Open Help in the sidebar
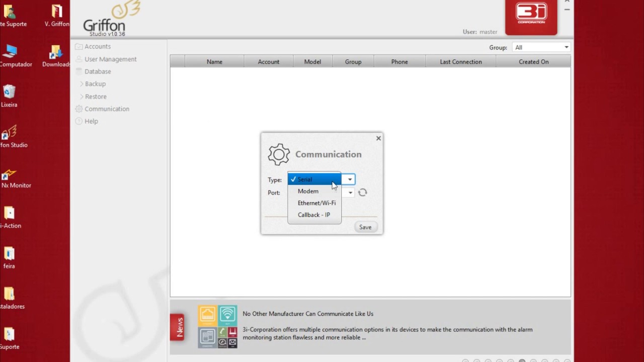Viewport: 644px width, 362px height. (x=91, y=121)
